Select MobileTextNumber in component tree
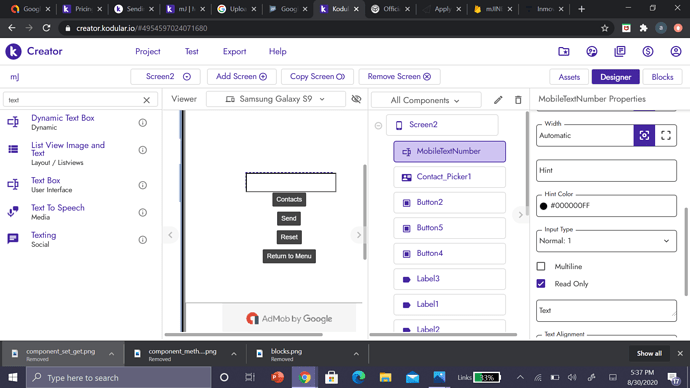This screenshot has height=388, width=690. [x=449, y=151]
